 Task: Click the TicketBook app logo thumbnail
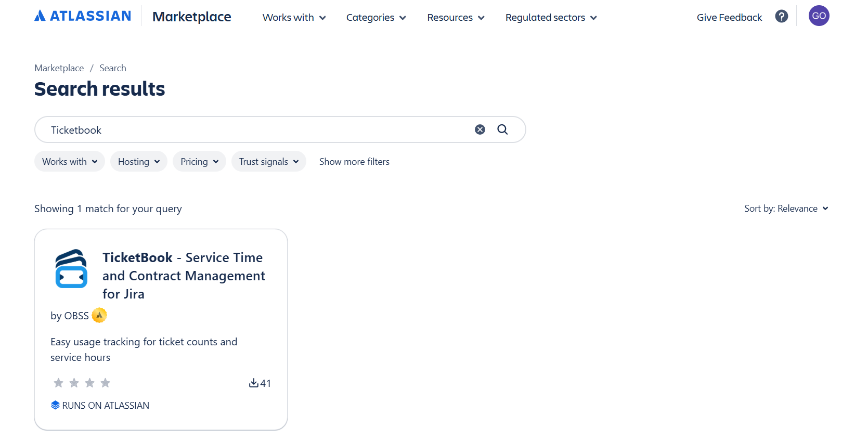71,269
